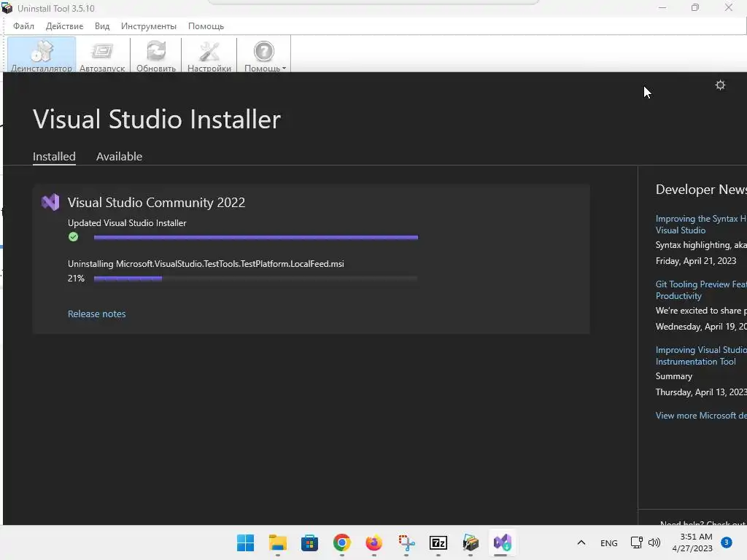Click the Обновить refresh toolbar button
The image size is (747, 560).
(x=156, y=55)
